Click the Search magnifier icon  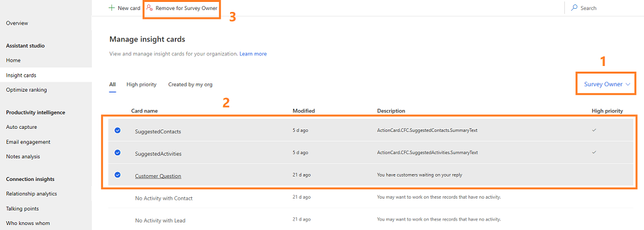tap(574, 8)
